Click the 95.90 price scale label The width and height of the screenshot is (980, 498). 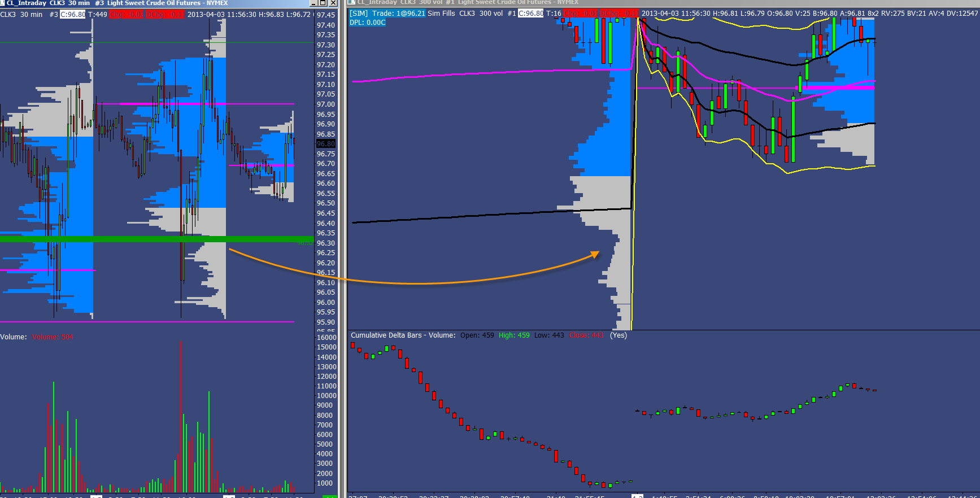[x=325, y=322]
